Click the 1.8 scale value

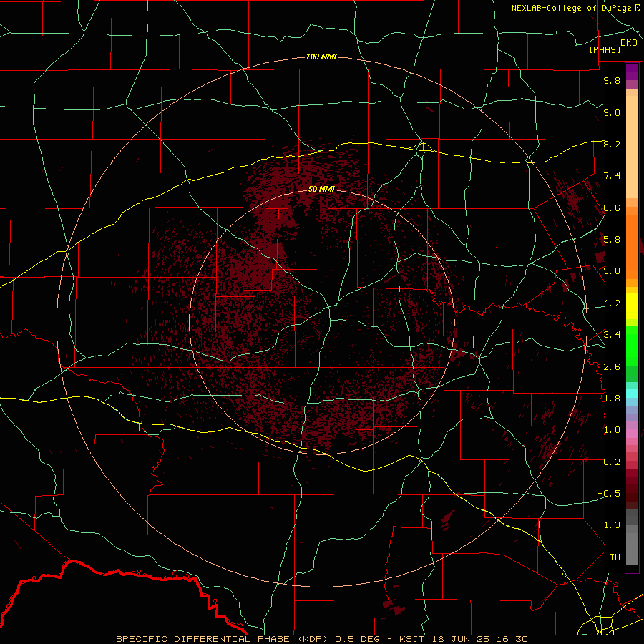[x=612, y=399]
